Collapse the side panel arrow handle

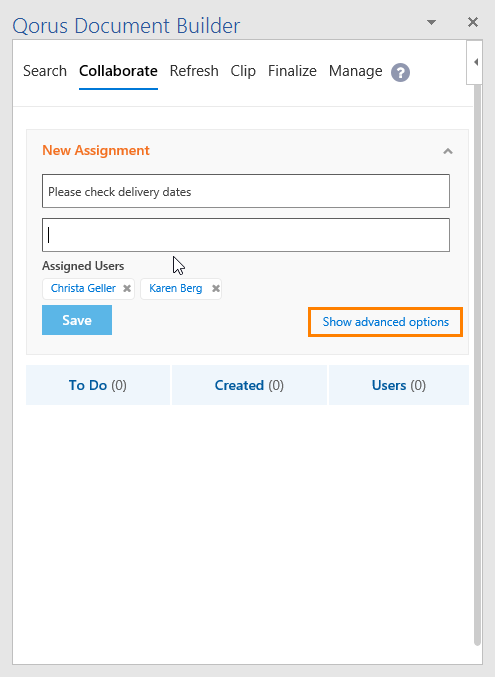(475, 62)
